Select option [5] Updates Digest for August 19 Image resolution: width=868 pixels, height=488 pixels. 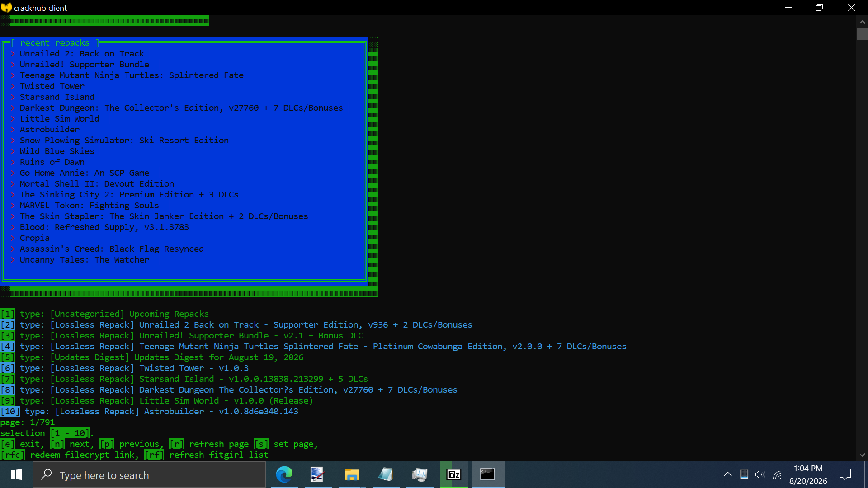152,357
